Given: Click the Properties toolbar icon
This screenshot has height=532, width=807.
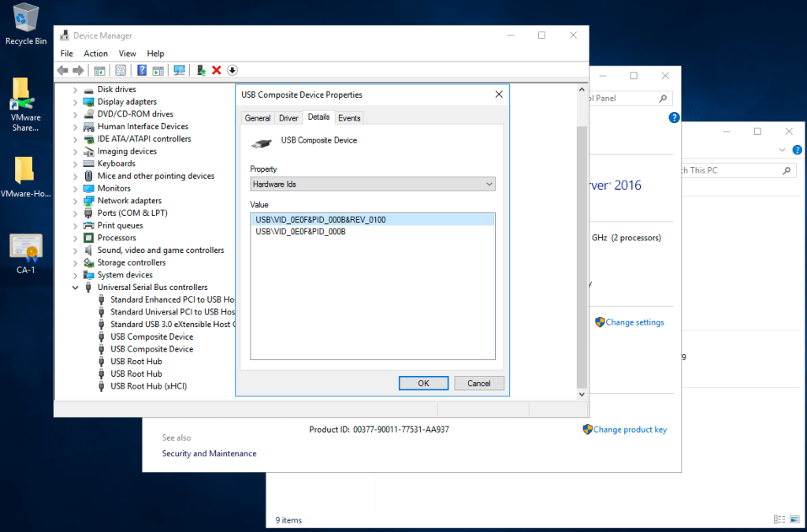Looking at the screenshot, I should [x=121, y=70].
